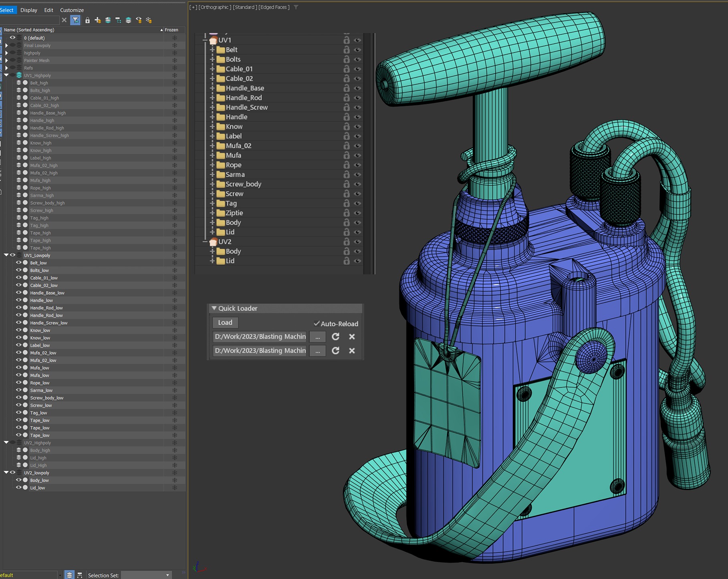Click the Add Selection to Layer icon

[108, 20]
